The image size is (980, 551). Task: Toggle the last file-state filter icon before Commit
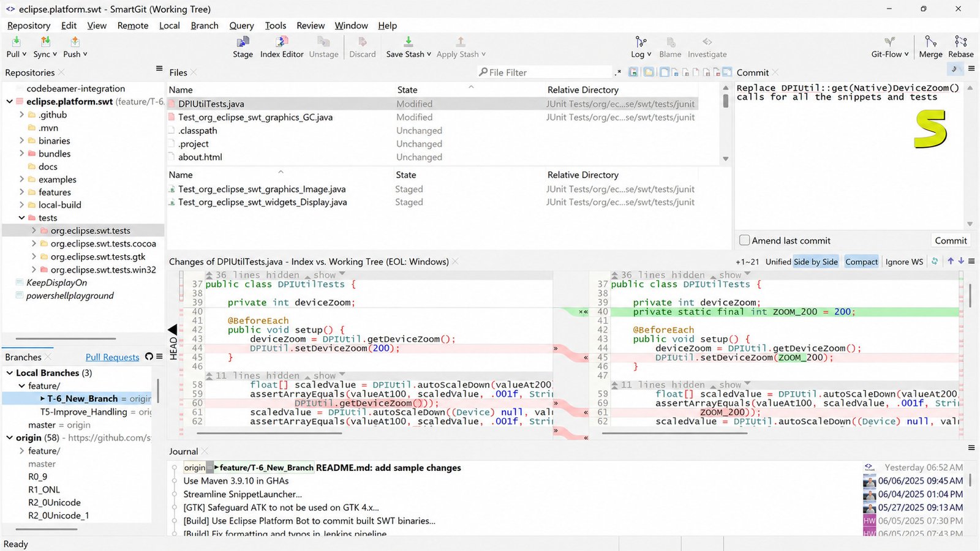coord(727,72)
